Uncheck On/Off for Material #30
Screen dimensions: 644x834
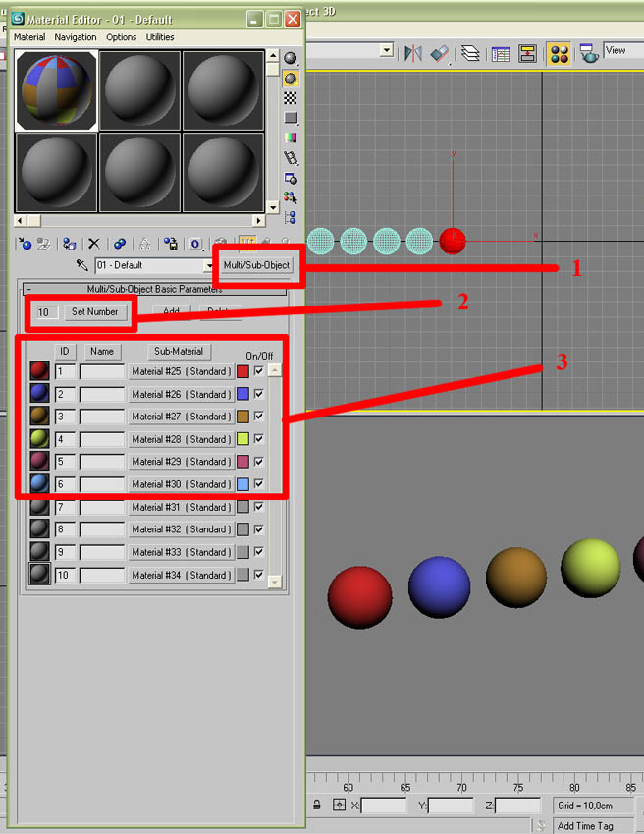(259, 483)
